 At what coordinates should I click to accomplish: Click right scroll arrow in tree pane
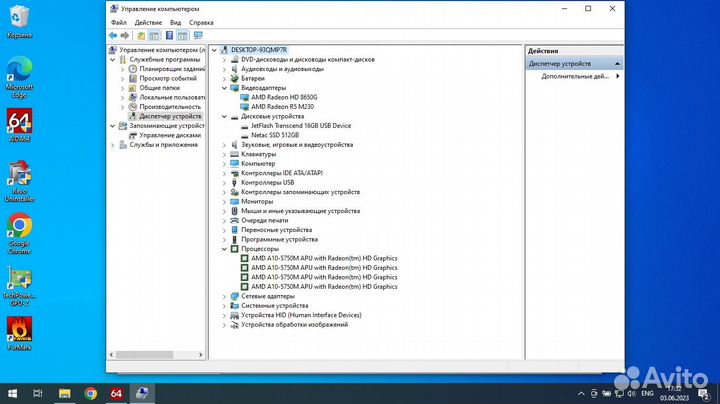pyautogui.click(x=200, y=355)
